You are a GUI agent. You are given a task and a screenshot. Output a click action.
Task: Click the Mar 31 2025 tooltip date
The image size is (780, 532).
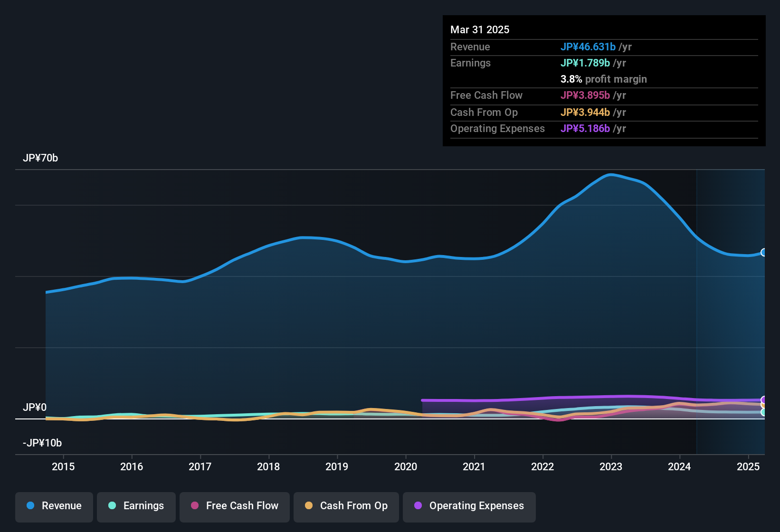point(480,29)
